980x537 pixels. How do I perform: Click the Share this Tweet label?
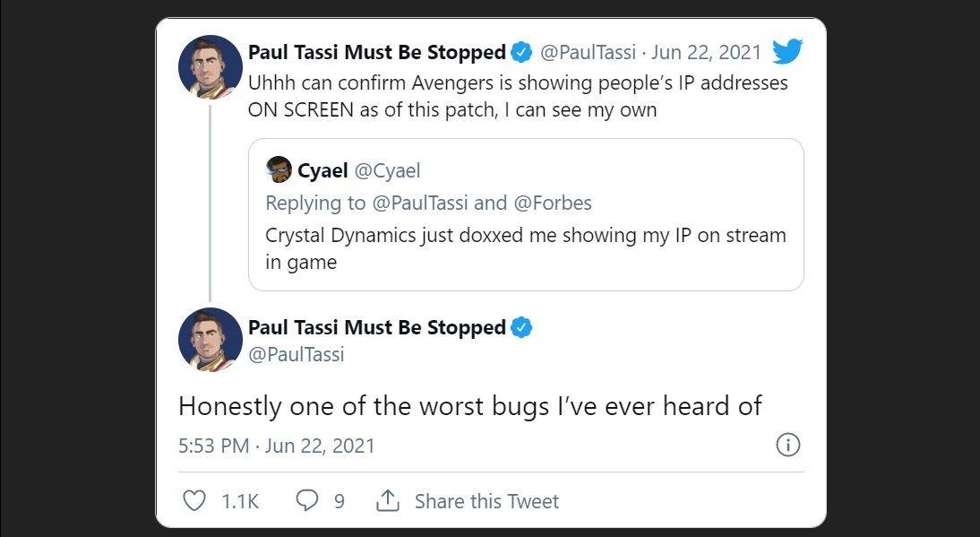(x=486, y=501)
